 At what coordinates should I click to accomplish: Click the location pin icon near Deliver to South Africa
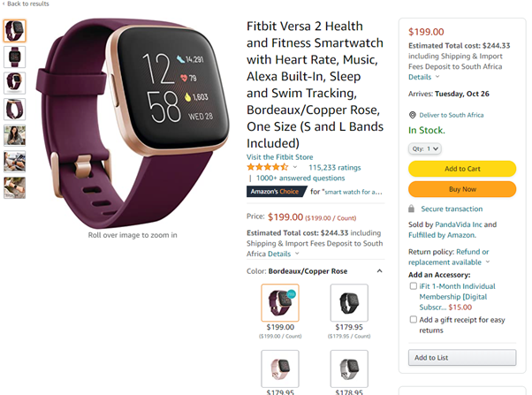(412, 115)
